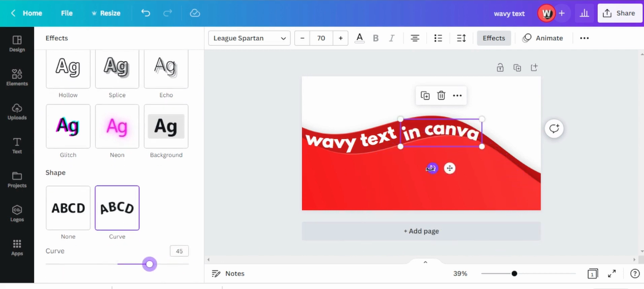This screenshot has height=289, width=644.
Task: Click the move handle below the text
Action: pyautogui.click(x=450, y=168)
